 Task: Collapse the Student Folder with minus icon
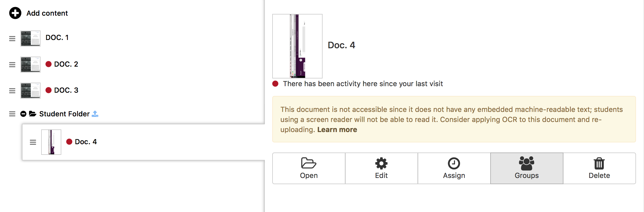(23, 114)
